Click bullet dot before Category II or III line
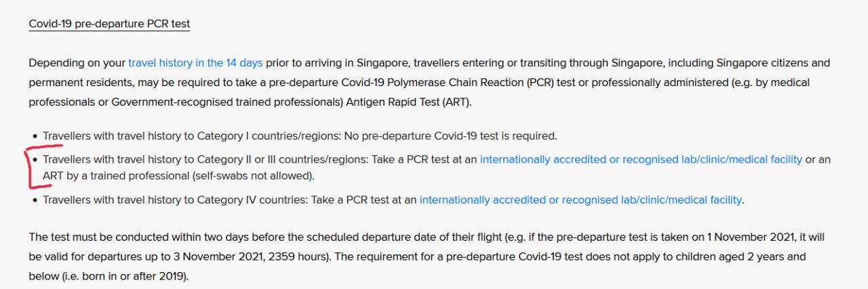 35,160
